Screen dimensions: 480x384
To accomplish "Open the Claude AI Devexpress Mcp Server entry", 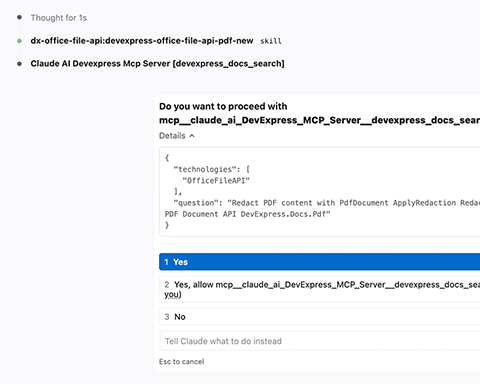I will click(157, 63).
